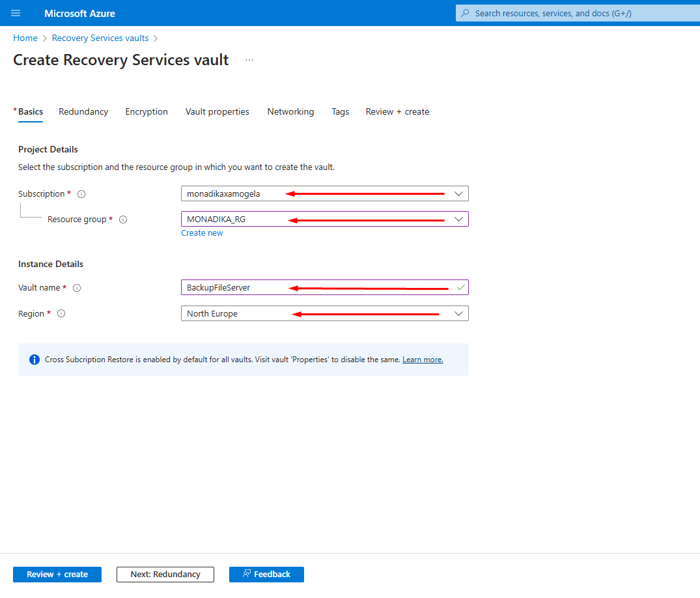Show info tooltip for Vault name

[77, 288]
